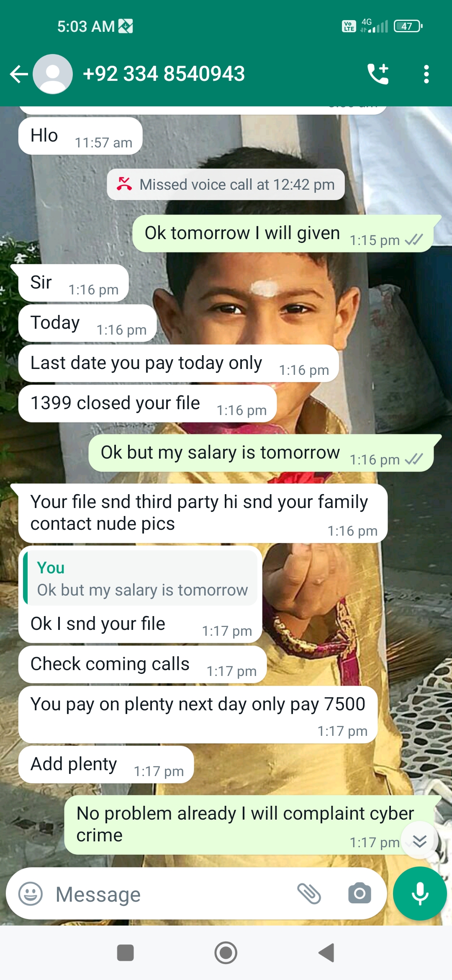Start a call with the phone-plus icon
Screen dimensions: 452x980
click(378, 74)
